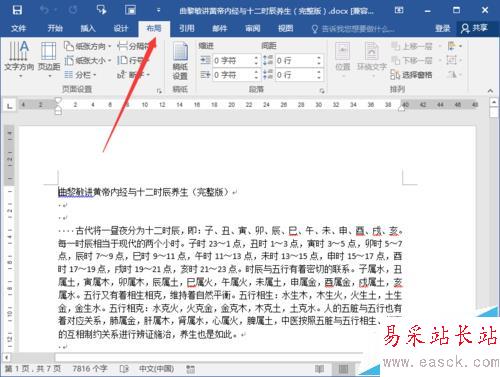The height and width of the screenshot is (377, 500).
Task: Click 上移一层 (Bring Forward)
Action: [x=412, y=46]
